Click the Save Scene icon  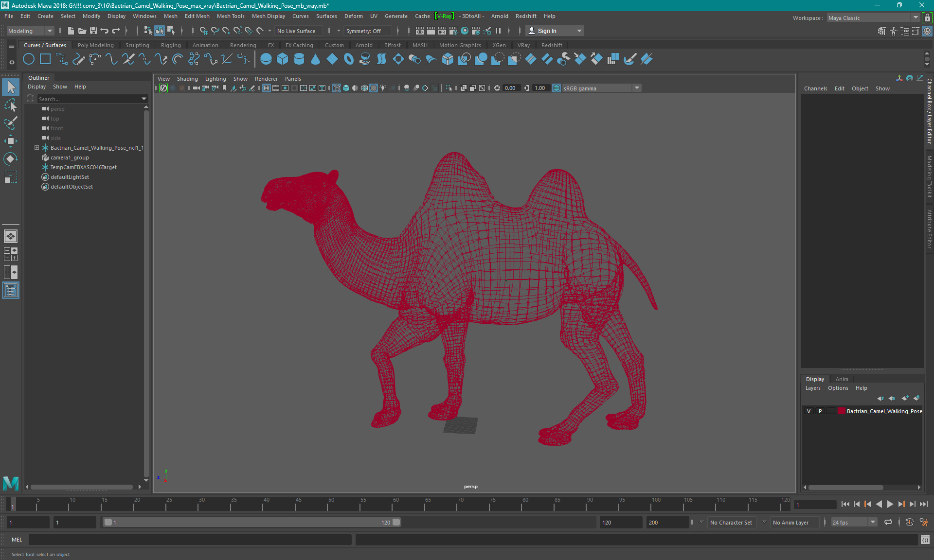pos(93,31)
